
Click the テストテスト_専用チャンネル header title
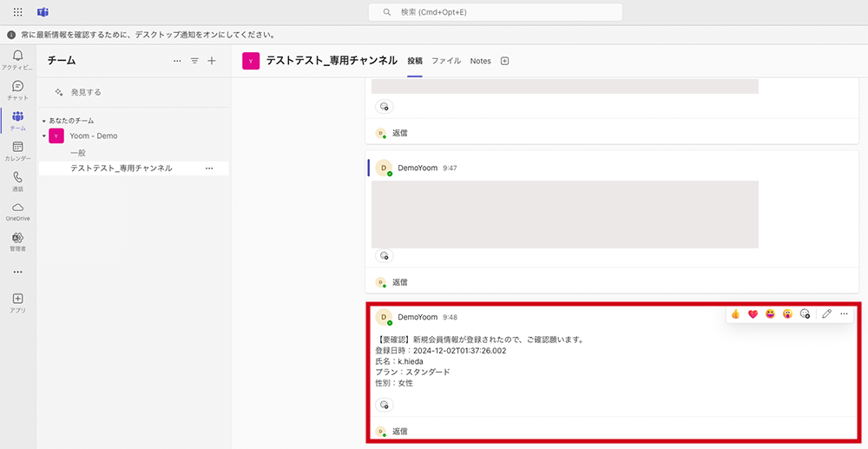coord(332,61)
